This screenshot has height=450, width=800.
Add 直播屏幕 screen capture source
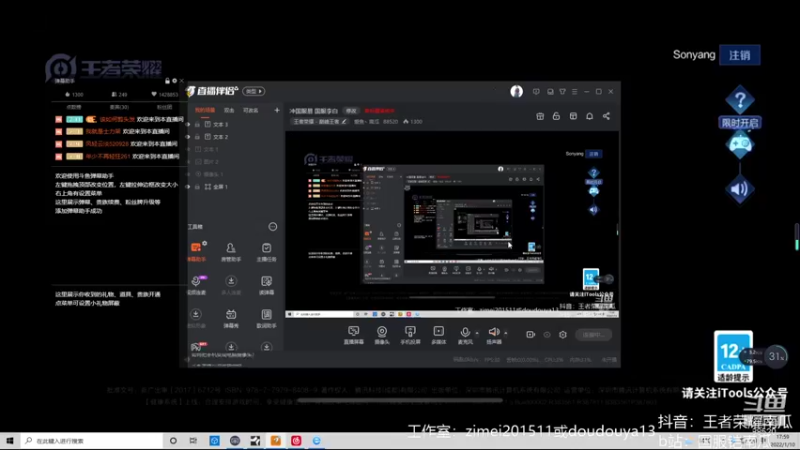pos(354,335)
